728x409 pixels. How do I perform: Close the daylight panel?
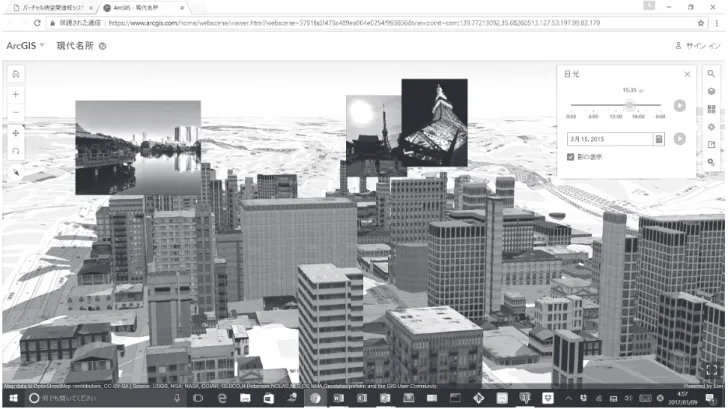coord(687,74)
